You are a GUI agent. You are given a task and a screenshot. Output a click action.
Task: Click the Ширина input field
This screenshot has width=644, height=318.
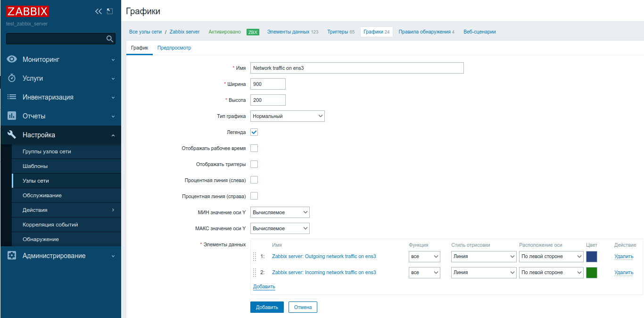(x=268, y=84)
